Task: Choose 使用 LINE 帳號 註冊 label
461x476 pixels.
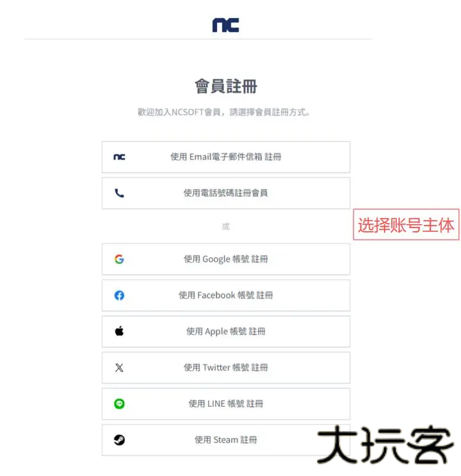Action: pos(225,404)
